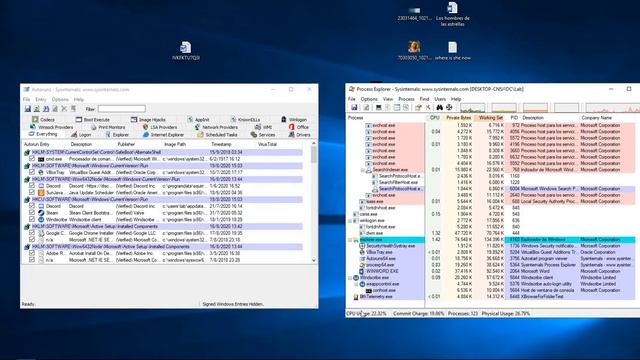Click the Steam icon in Autoruns list
Screen dimensions: 640x360
[x=41, y=213]
